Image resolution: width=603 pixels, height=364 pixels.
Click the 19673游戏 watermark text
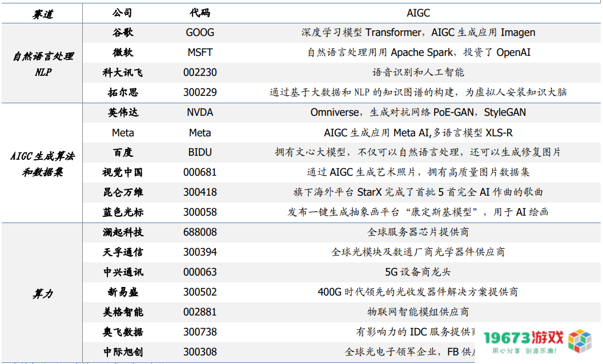524,338
